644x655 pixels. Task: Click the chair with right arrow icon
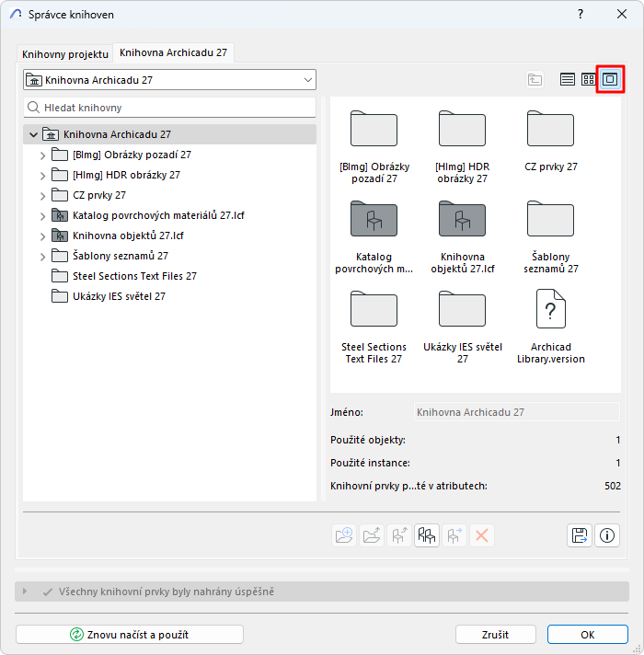coord(454,535)
